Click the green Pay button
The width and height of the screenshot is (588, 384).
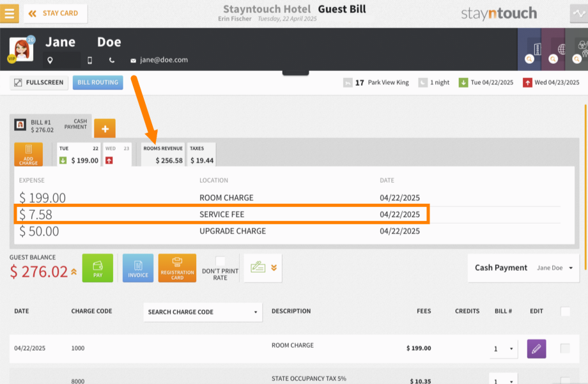[98, 268]
